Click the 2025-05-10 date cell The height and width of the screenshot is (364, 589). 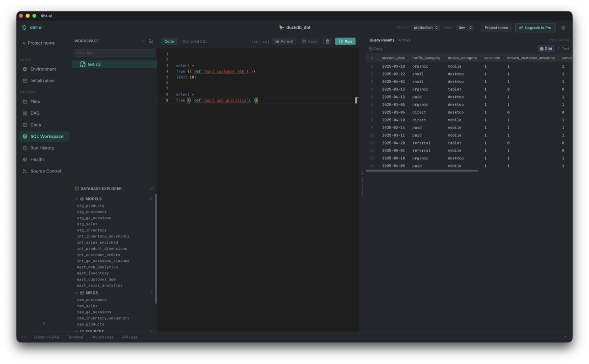pos(394,158)
